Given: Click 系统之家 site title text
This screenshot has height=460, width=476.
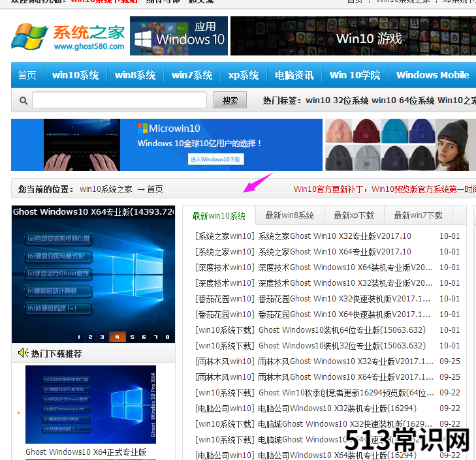Looking at the screenshot, I should click(x=89, y=32).
